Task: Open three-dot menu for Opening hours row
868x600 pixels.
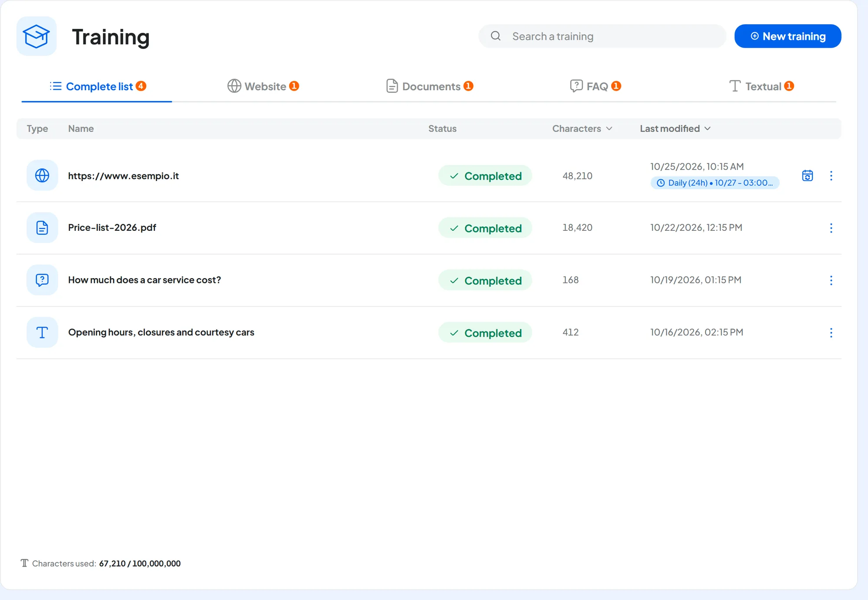Action: point(831,333)
